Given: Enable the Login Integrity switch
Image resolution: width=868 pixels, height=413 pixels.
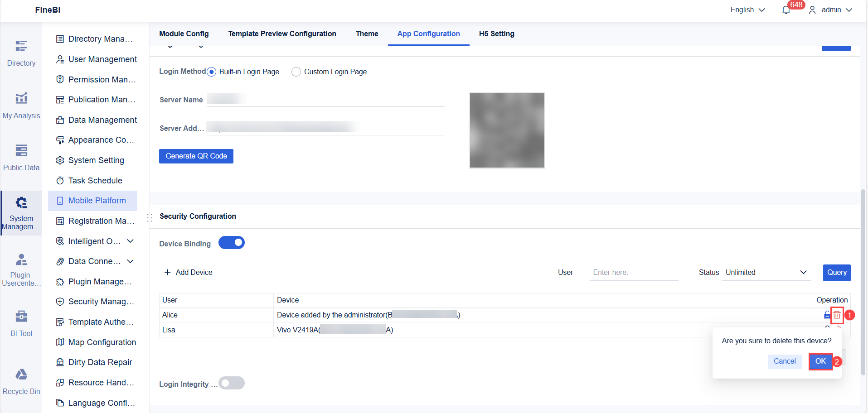Looking at the screenshot, I should [x=232, y=383].
